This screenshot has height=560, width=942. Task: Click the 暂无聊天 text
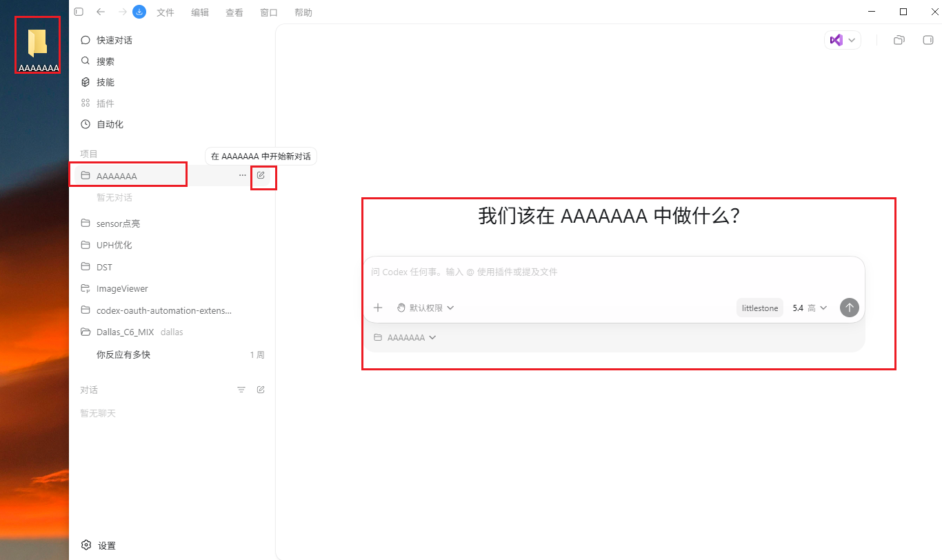(98, 413)
